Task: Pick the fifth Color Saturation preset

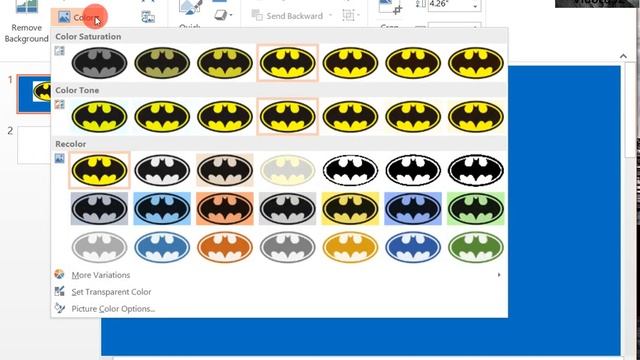Action: pyautogui.click(x=350, y=63)
